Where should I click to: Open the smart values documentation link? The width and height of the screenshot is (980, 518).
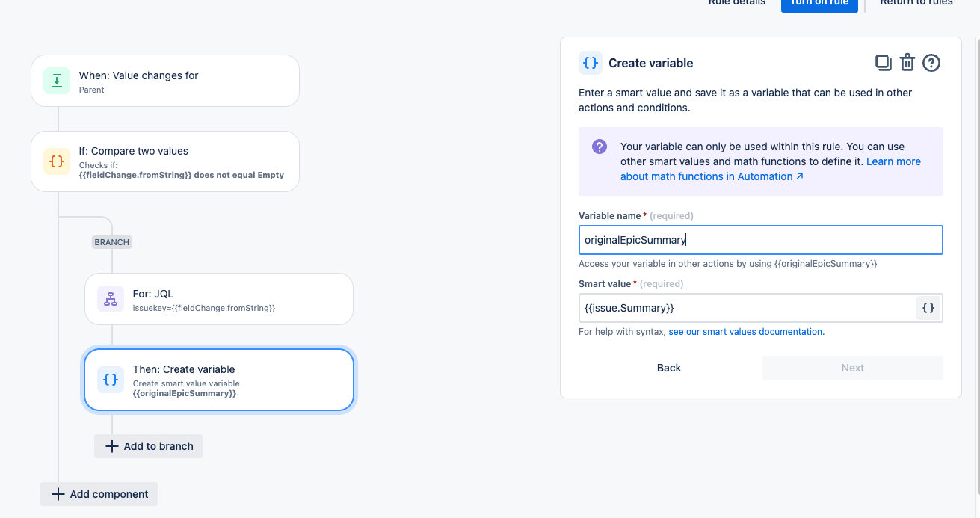[745, 331]
